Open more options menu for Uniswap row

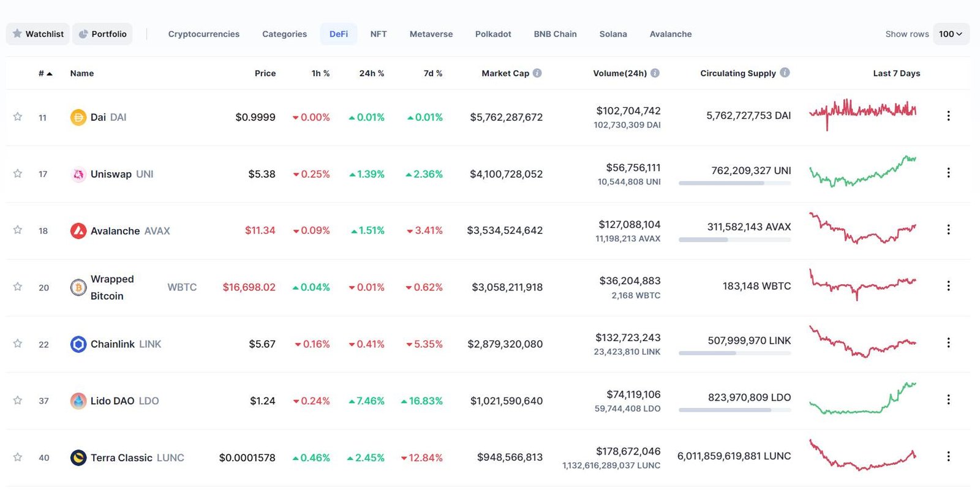[x=948, y=173]
